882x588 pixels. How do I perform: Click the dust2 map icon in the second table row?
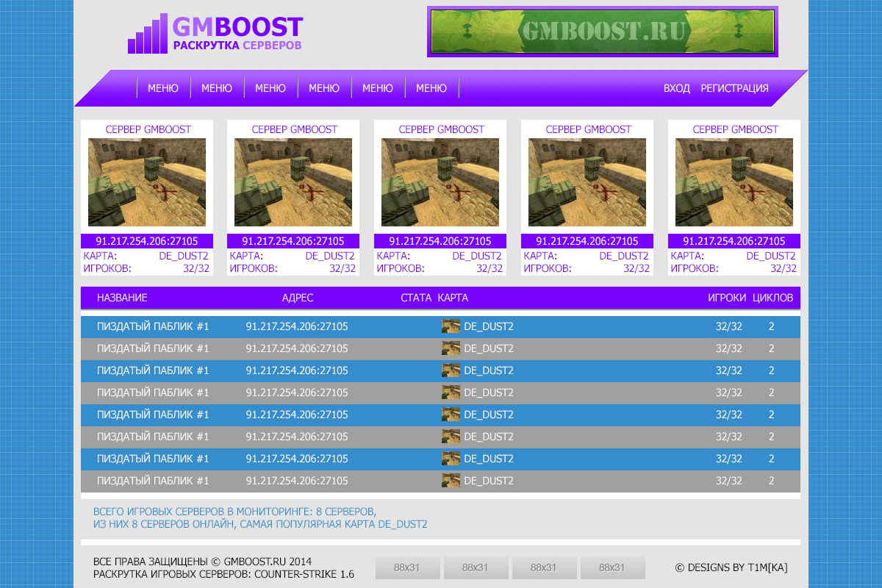click(x=451, y=348)
